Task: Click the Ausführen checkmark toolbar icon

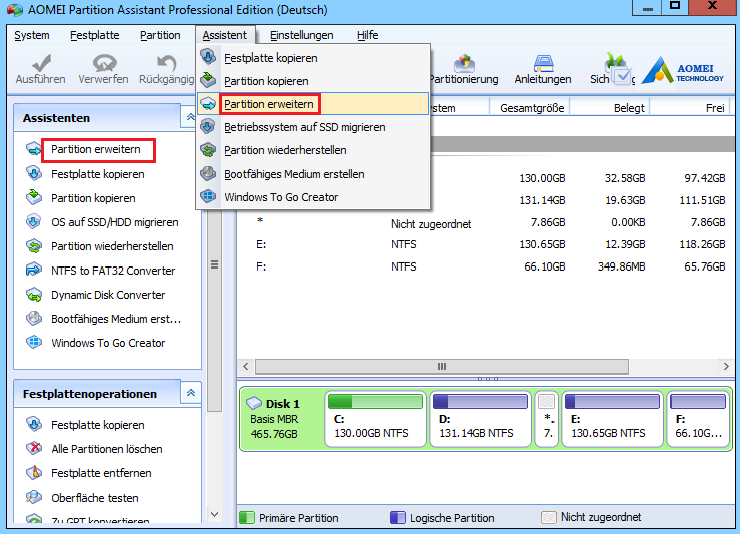Action: tap(41, 63)
